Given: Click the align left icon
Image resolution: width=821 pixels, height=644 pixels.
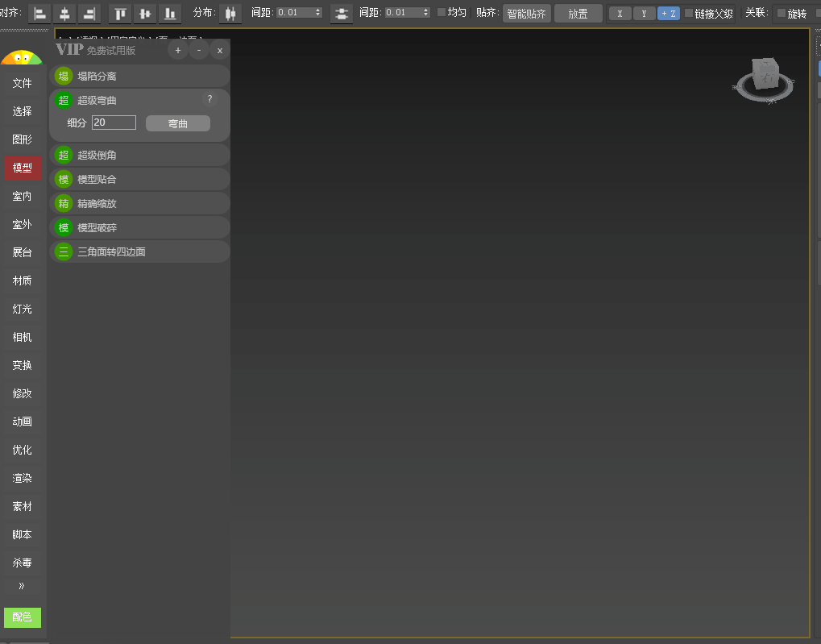Looking at the screenshot, I should [39, 13].
